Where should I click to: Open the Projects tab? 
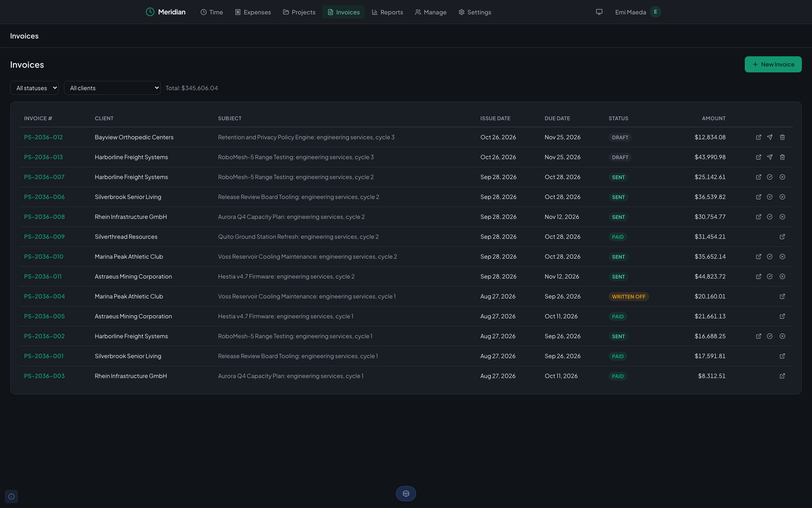click(x=299, y=12)
